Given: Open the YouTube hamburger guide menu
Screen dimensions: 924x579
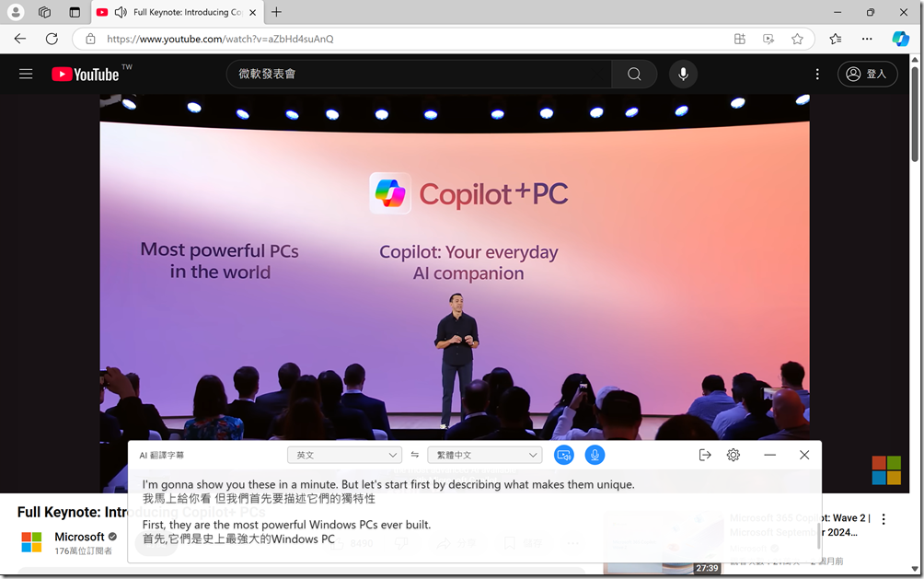Looking at the screenshot, I should [26, 74].
